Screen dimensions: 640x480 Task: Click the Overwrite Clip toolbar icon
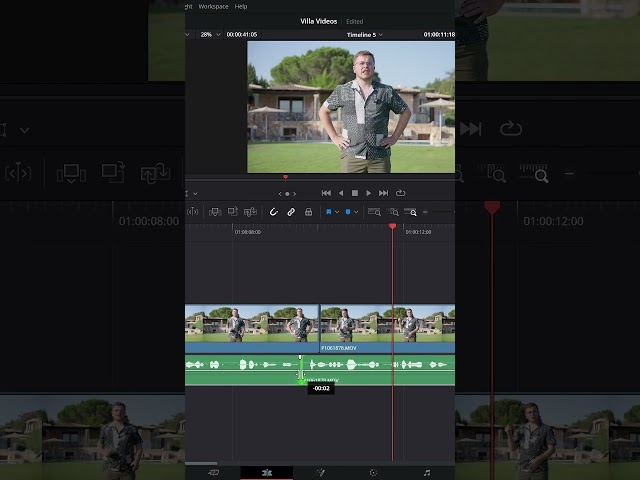(233, 211)
